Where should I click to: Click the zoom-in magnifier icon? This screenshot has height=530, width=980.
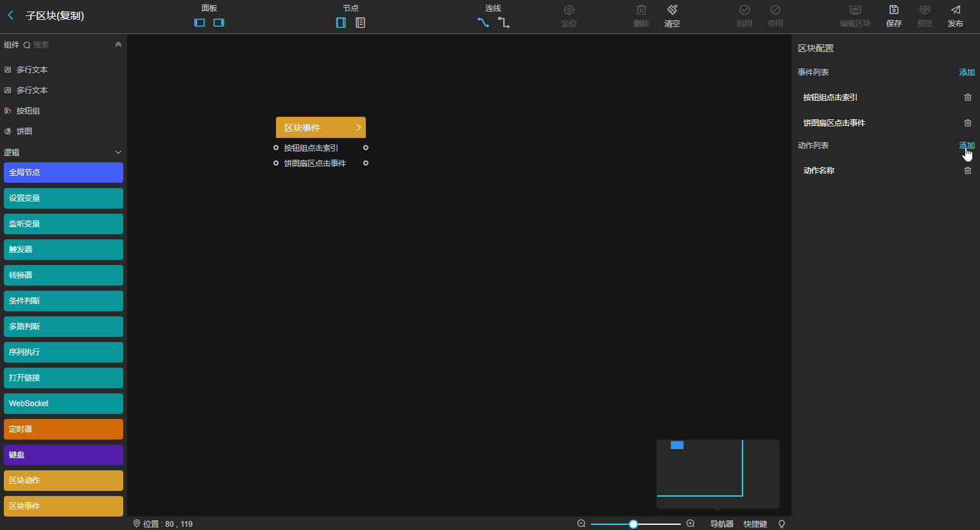[x=691, y=524]
